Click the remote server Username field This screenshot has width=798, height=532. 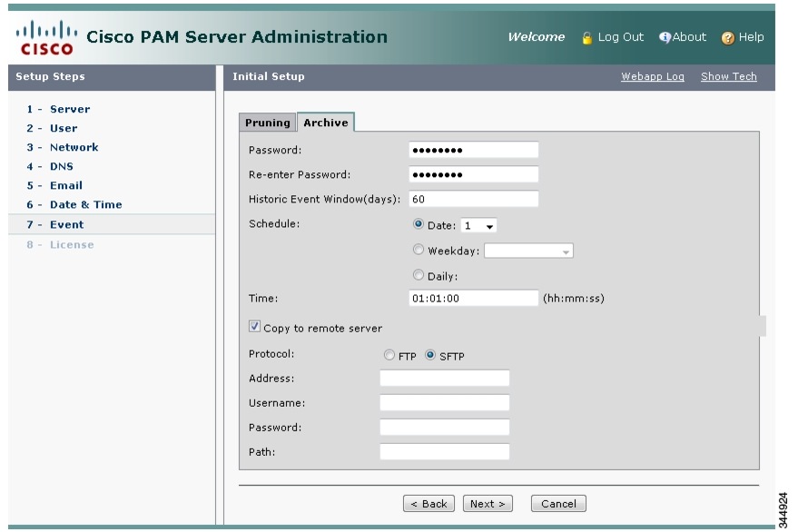[444, 403]
